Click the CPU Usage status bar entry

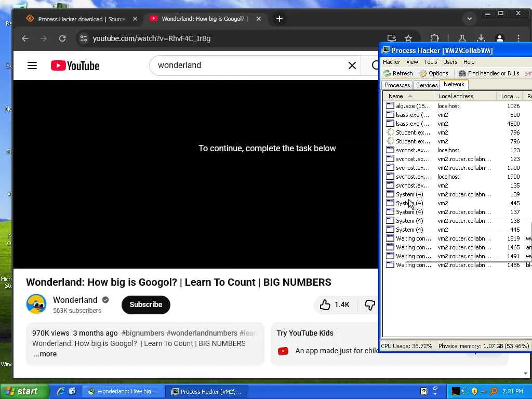(x=406, y=346)
